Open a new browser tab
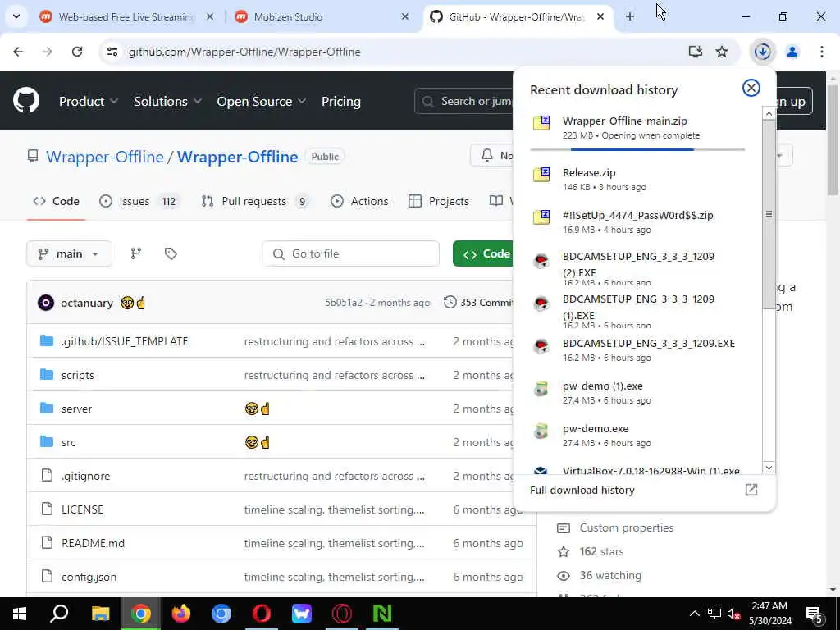This screenshot has height=630, width=840. point(630,16)
